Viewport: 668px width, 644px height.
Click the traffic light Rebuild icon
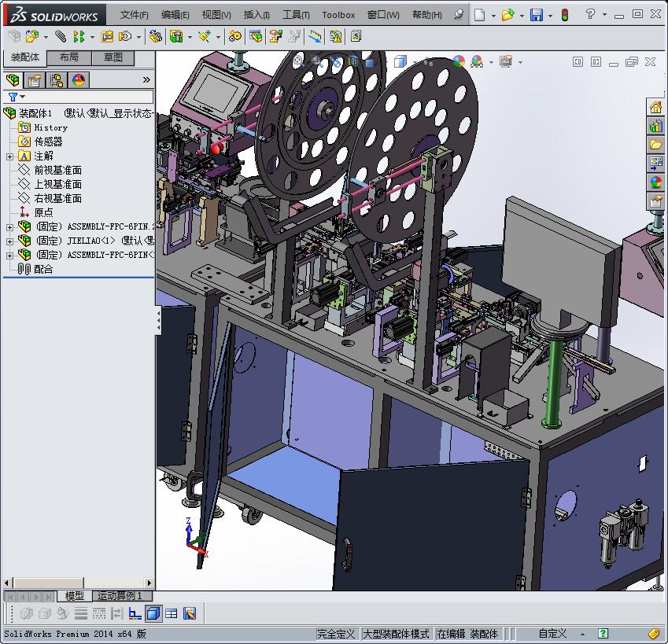(564, 15)
